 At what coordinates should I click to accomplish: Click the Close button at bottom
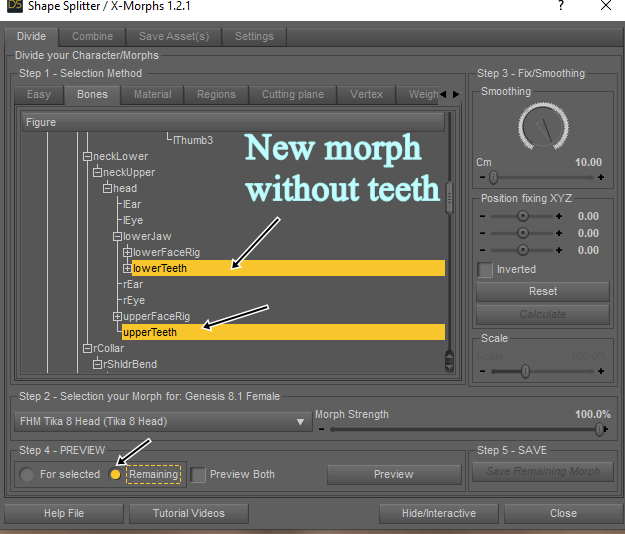pos(563,513)
